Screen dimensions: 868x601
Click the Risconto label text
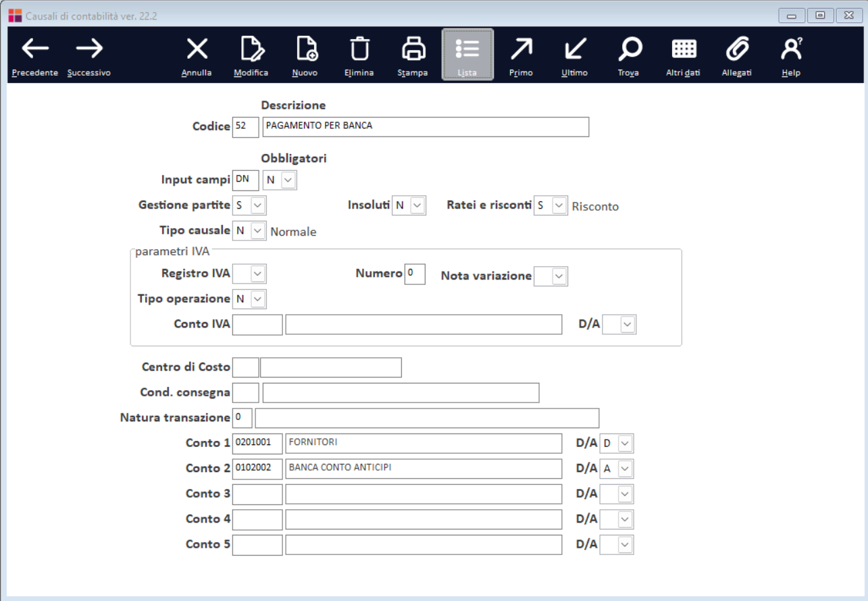[595, 207]
